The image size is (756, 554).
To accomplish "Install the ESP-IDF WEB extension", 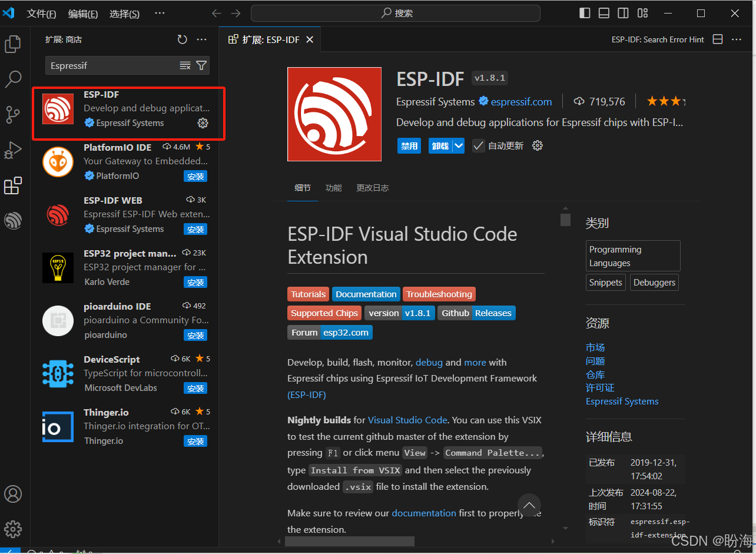I will pos(195,230).
